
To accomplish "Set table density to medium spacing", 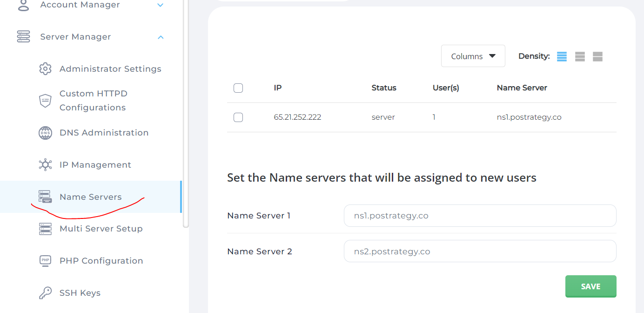I will click(579, 56).
